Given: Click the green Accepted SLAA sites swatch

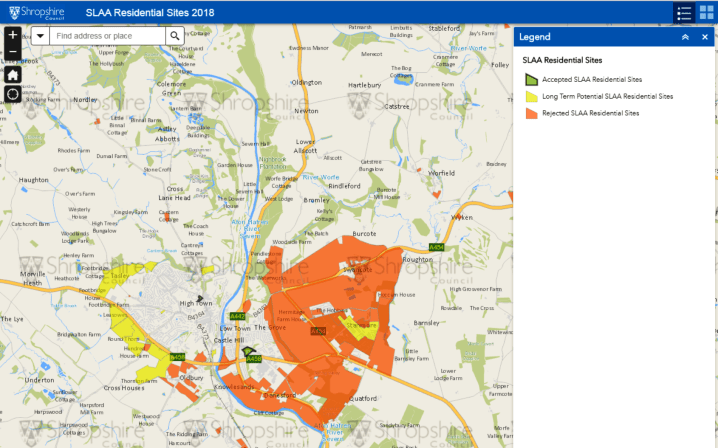Looking at the screenshot, I should click(x=531, y=79).
